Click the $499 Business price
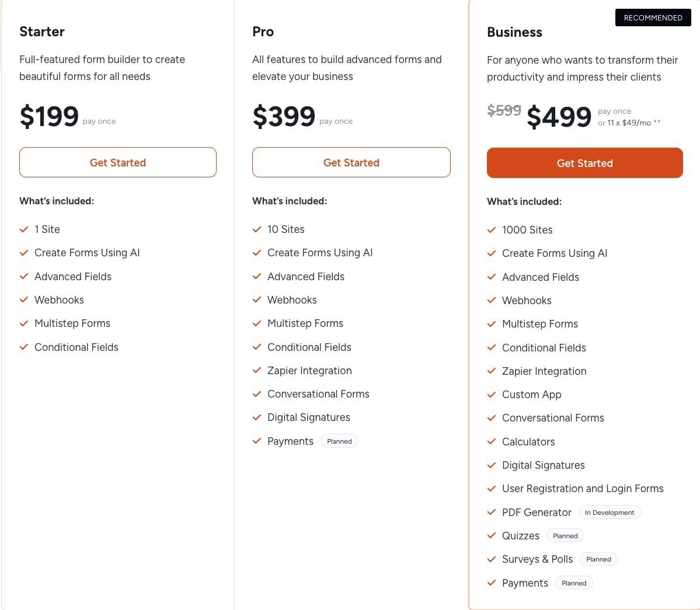This screenshot has width=700, height=610. coord(559,117)
